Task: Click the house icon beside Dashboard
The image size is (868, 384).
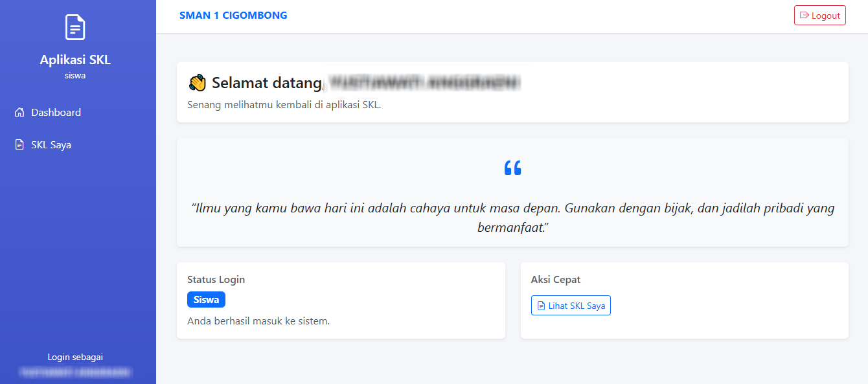Action: click(x=19, y=113)
